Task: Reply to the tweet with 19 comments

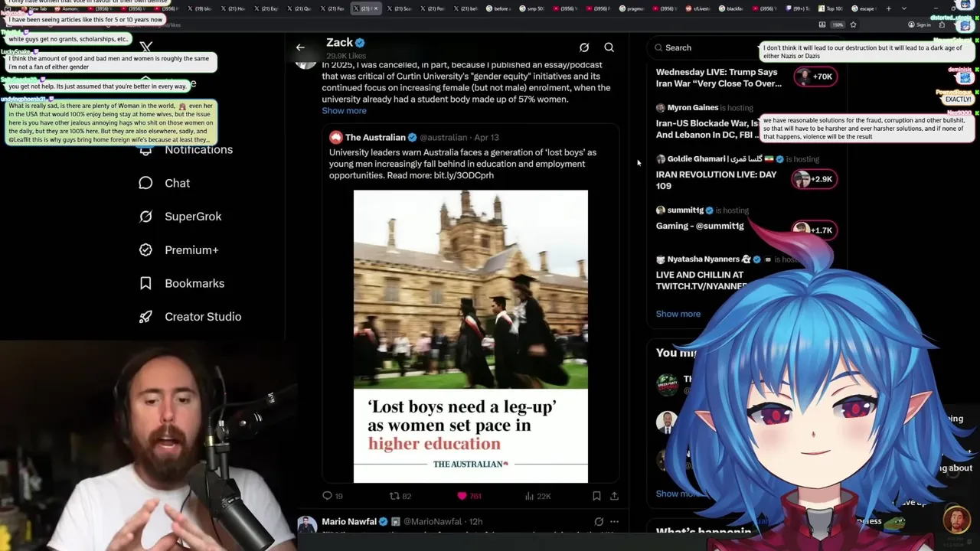Action: (x=332, y=496)
